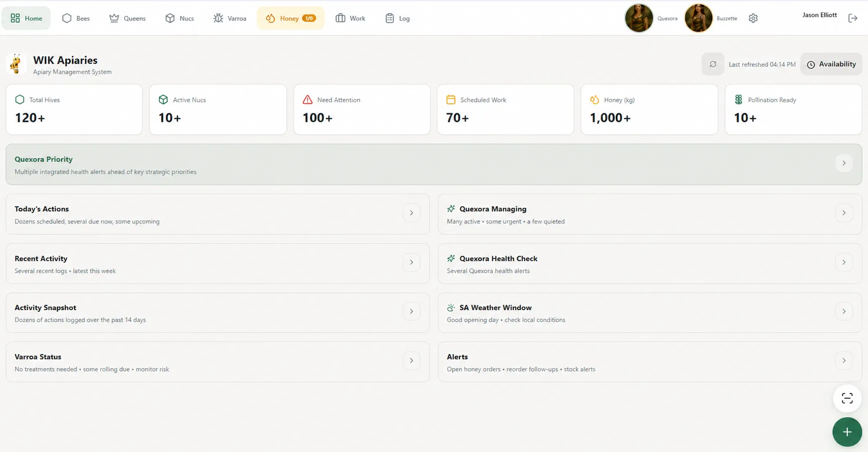Click the logout icon beside Jason Elliott

853,18
